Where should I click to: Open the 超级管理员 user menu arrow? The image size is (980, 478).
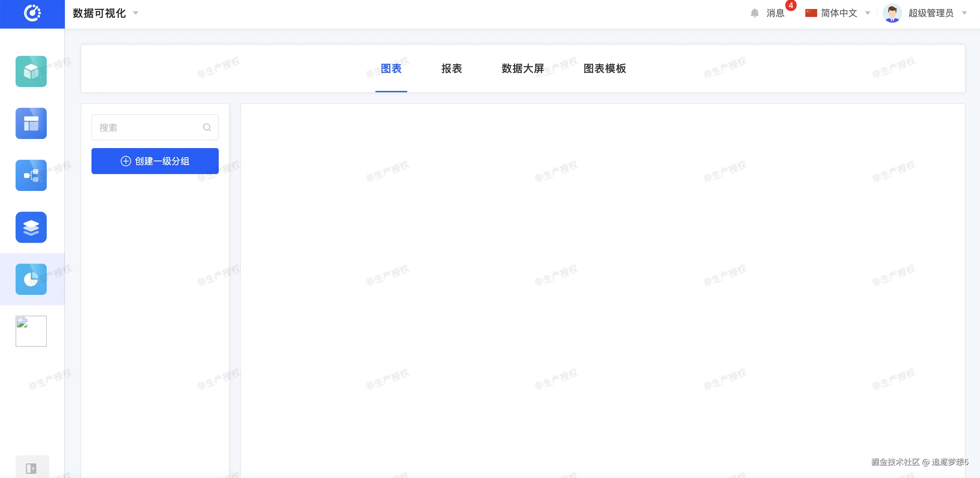click(x=964, y=13)
